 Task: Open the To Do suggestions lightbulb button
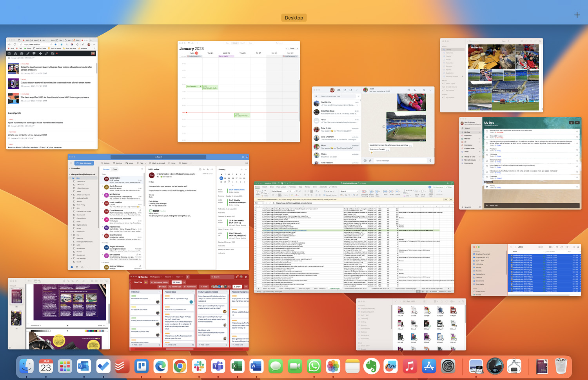(x=571, y=123)
